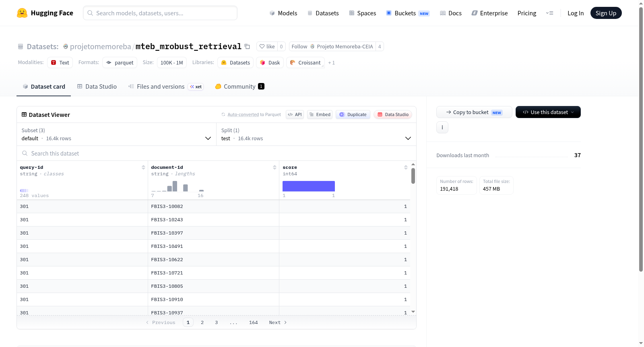The image size is (644, 347).
Task: Expand the +1 more libraries tag
Action: pos(331,63)
